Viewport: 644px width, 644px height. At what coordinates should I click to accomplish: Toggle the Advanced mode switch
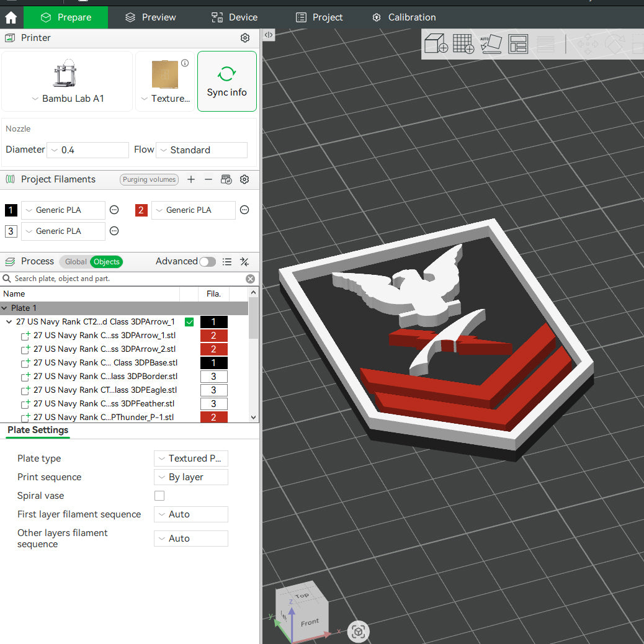pos(207,262)
